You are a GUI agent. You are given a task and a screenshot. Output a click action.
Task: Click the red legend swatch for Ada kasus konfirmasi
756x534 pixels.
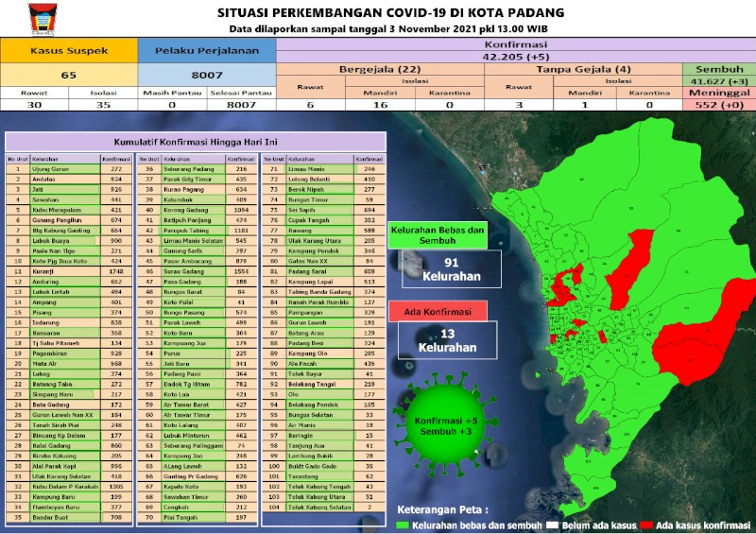[646, 525]
